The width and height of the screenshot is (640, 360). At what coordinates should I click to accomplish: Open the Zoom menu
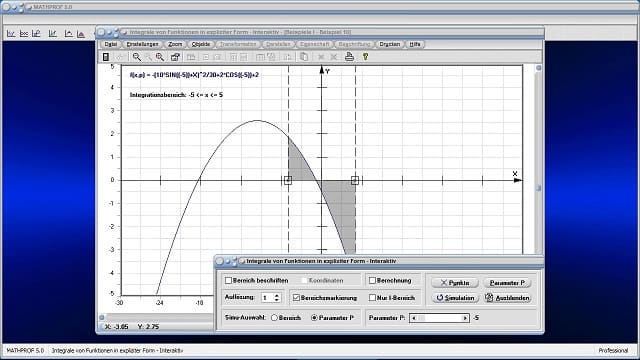click(175, 44)
